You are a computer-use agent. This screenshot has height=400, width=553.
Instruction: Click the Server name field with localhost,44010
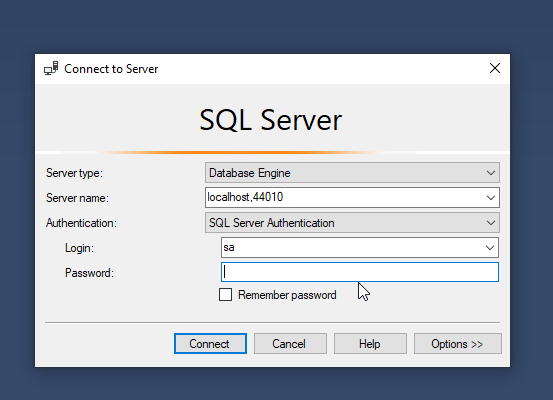pos(344,198)
